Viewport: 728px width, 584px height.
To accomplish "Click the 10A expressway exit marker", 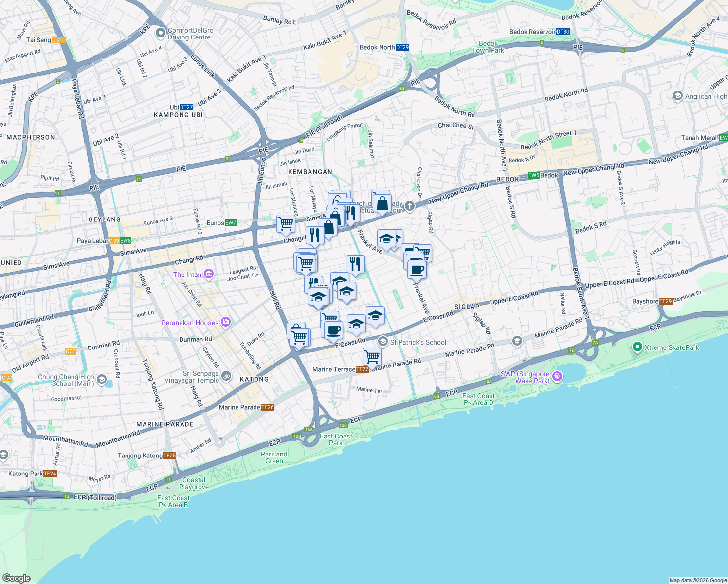I will click(309, 430).
